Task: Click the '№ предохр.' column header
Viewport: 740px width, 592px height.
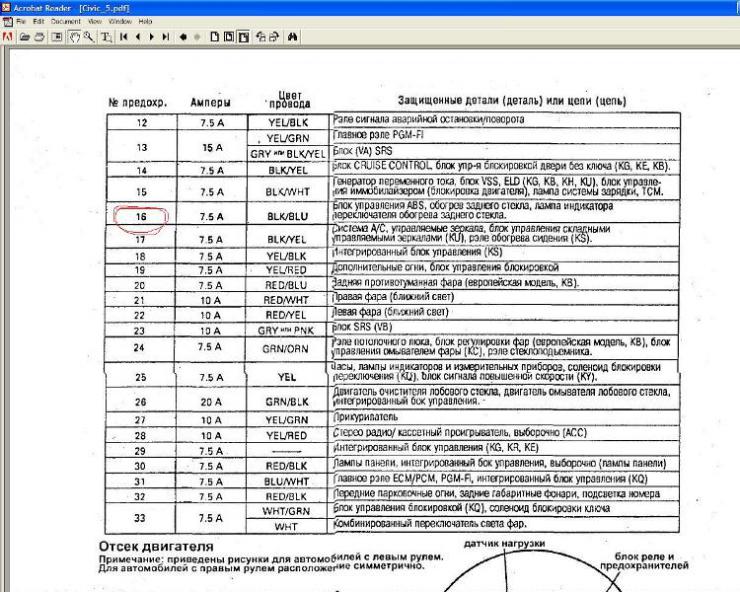Action: coord(138,102)
